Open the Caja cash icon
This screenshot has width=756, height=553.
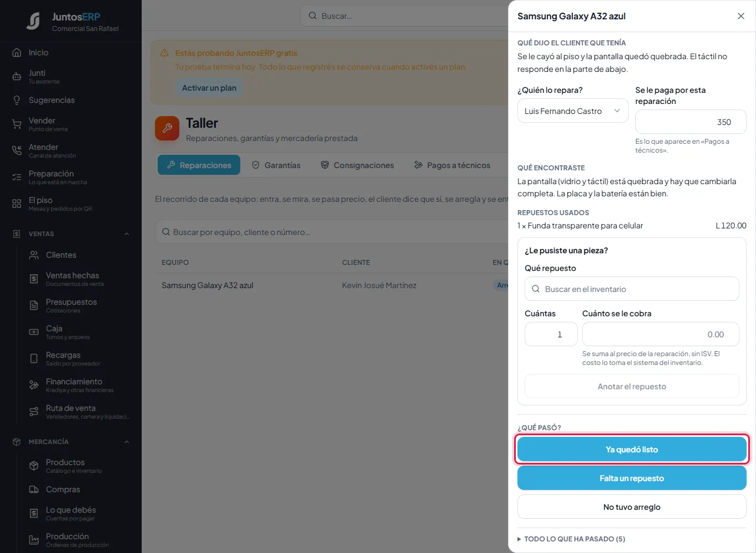(x=34, y=332)
